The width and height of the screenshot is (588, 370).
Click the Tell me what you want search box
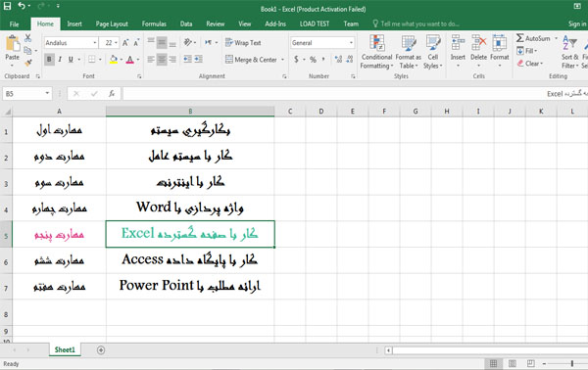[x=416, y=23]
